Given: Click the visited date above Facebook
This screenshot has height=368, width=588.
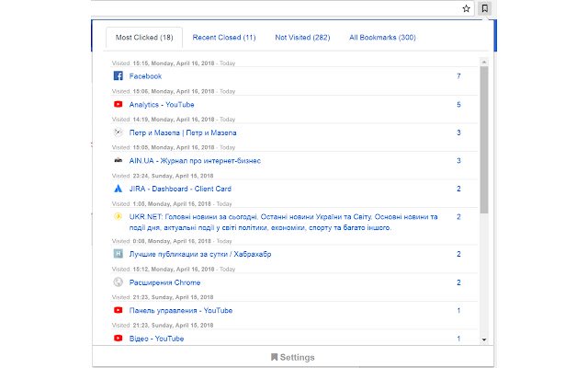Looking at the screenshot, I should pyautogui.click(x=174, y=63).
